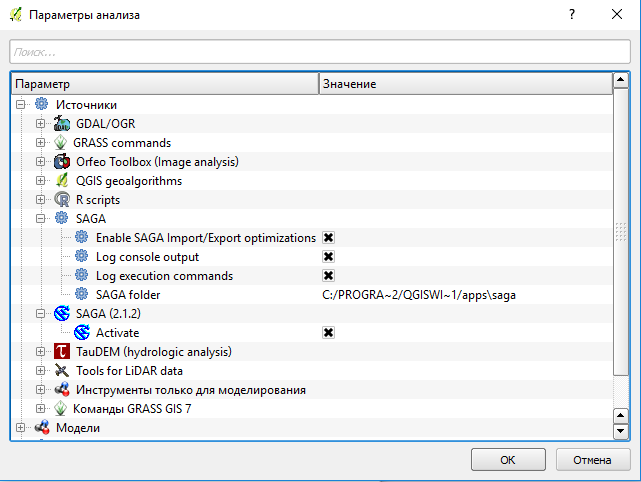Click the OK button
This screenshot has height=482, width=641.
point(508,460)
